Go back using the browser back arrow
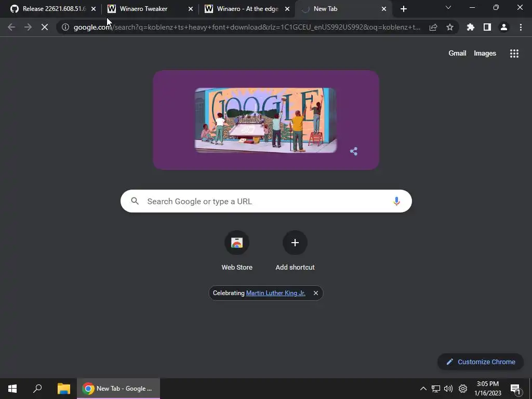 [11, 27]
